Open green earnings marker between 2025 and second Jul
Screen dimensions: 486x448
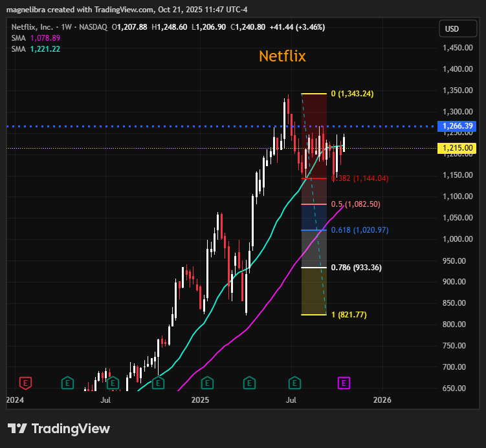coord(249,383)
